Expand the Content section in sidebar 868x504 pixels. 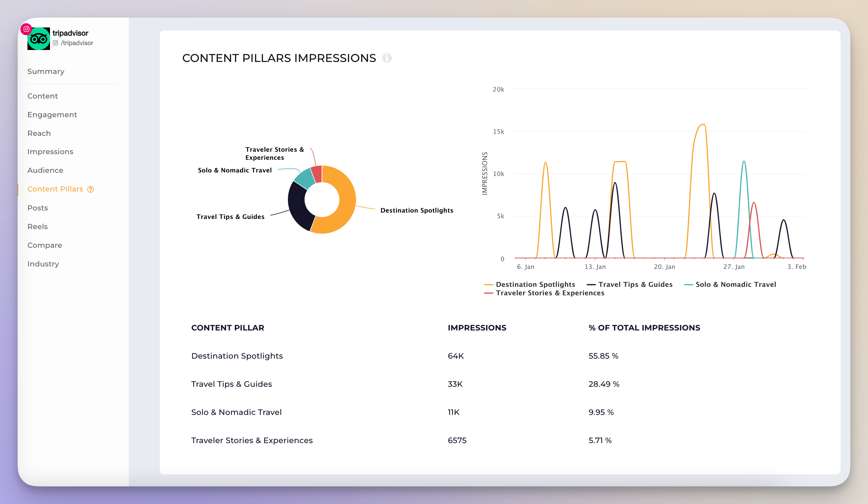click(x=42, y=95)
